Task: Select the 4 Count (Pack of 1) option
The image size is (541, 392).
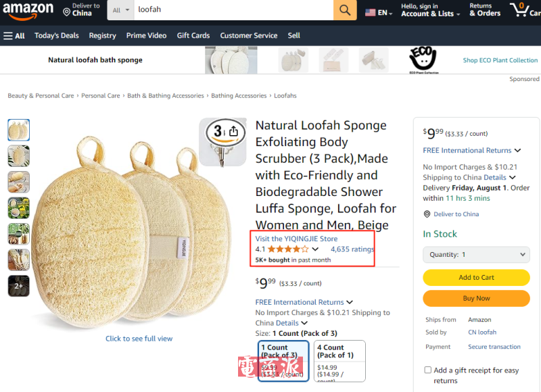Action: [x=340, y=360]
